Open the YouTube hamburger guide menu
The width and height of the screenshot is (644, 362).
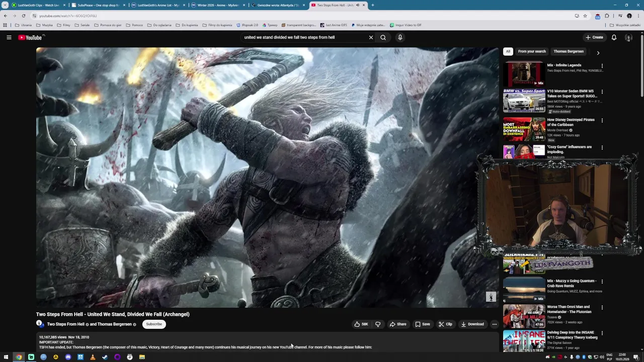9,37
